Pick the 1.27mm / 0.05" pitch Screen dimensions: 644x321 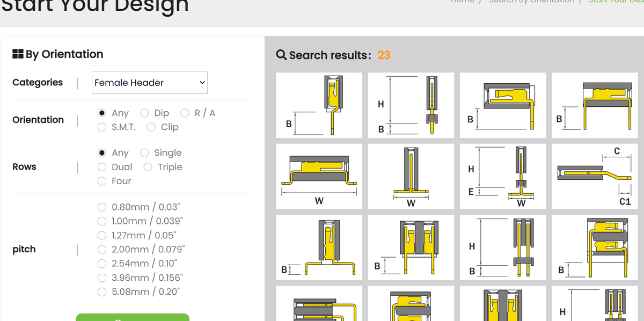(102, 235)
